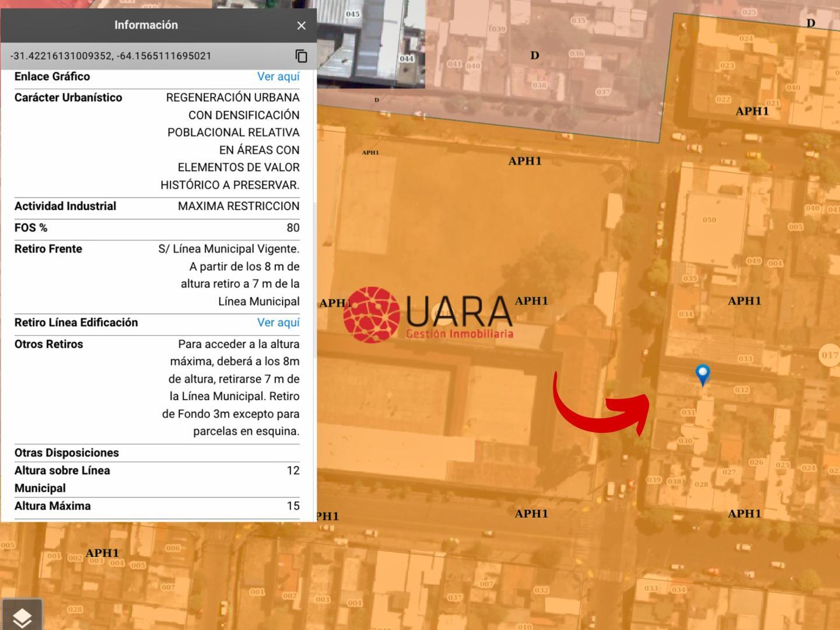The image size is (840, 630).
Task: Copy the coordinates to clipboard
Action: tap(301, 56)
